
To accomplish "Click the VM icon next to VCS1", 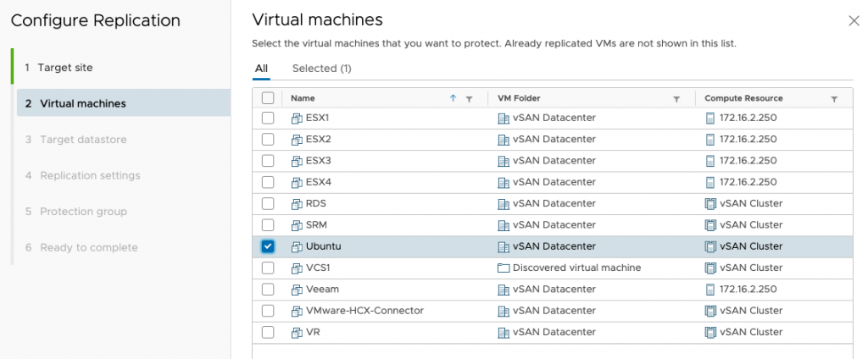I will click(x=297, y=268).
